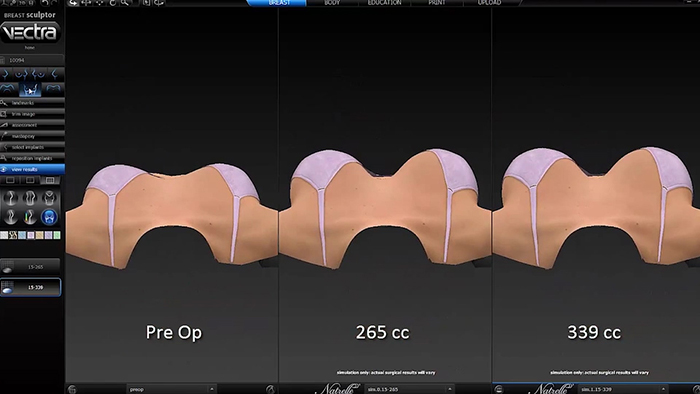
Task: Select the right profile view icon
Action: pyautogui.click(x=6, y=74)
